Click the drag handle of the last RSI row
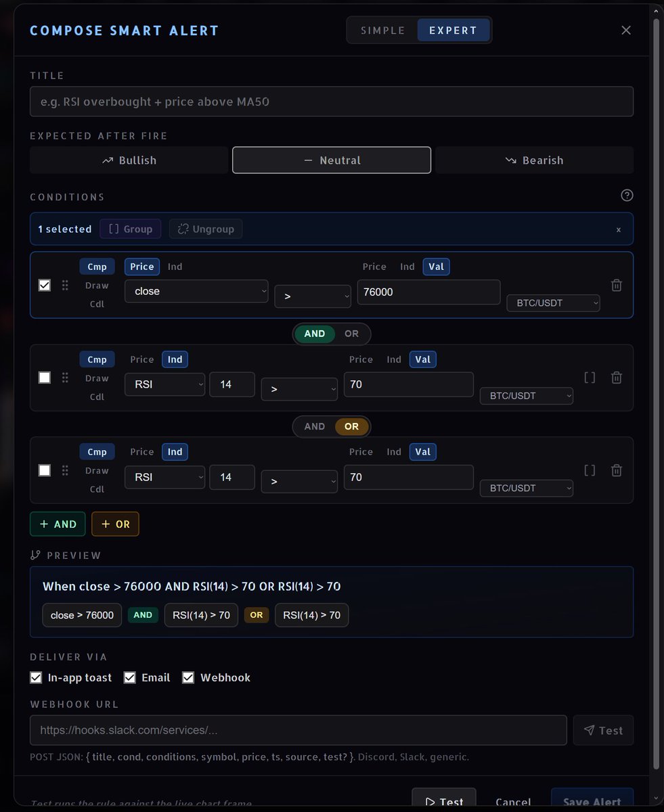 (x=65, y=470)
